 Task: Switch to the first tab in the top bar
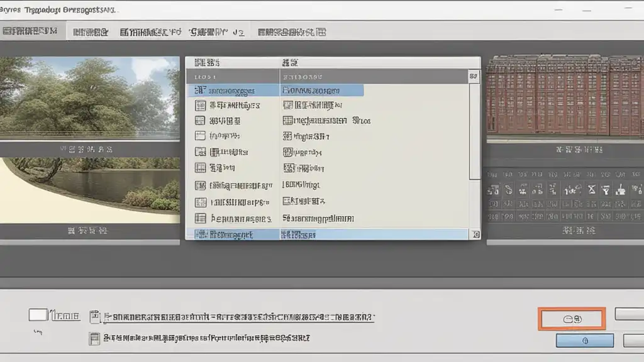point(32,31)
